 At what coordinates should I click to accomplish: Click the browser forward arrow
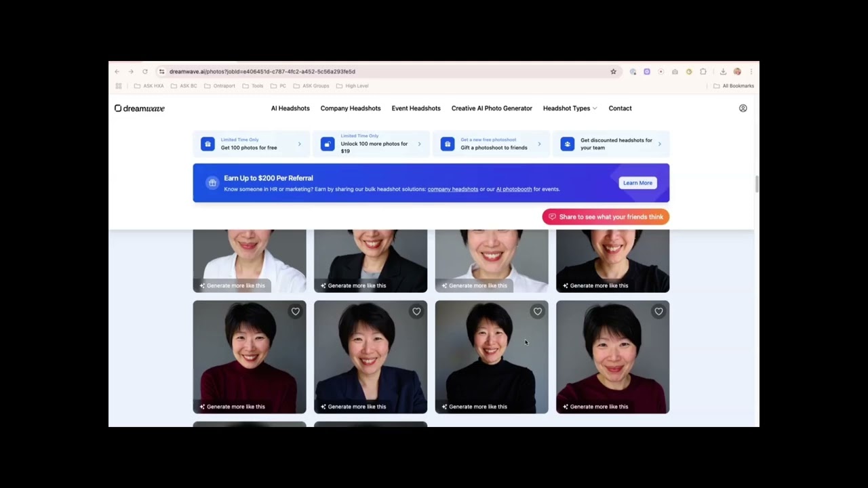(x=131, y=71)
